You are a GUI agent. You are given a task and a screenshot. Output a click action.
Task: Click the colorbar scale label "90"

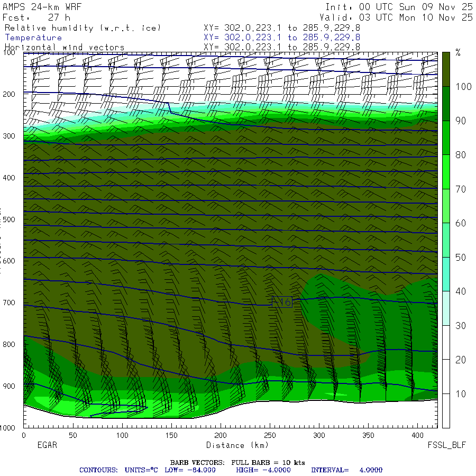coord(461,121)
